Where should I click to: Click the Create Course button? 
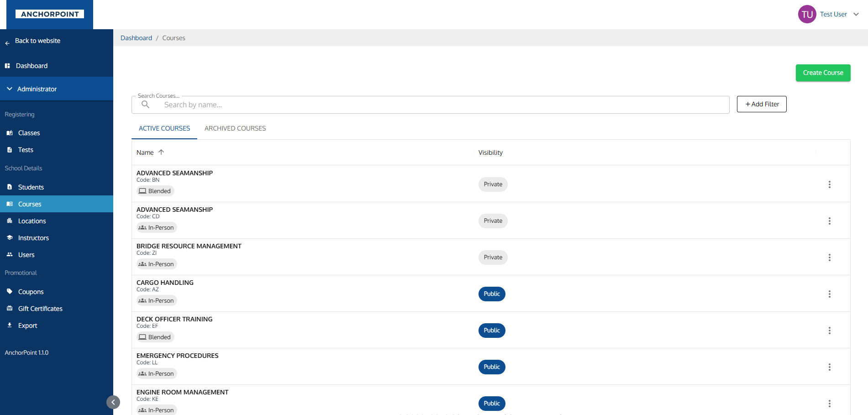[822, 73]
